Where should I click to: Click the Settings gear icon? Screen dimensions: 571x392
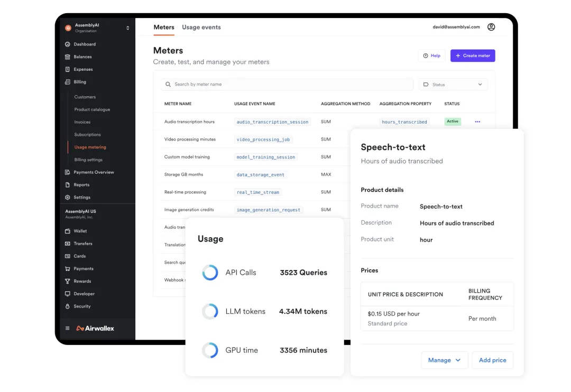[67, 197]
